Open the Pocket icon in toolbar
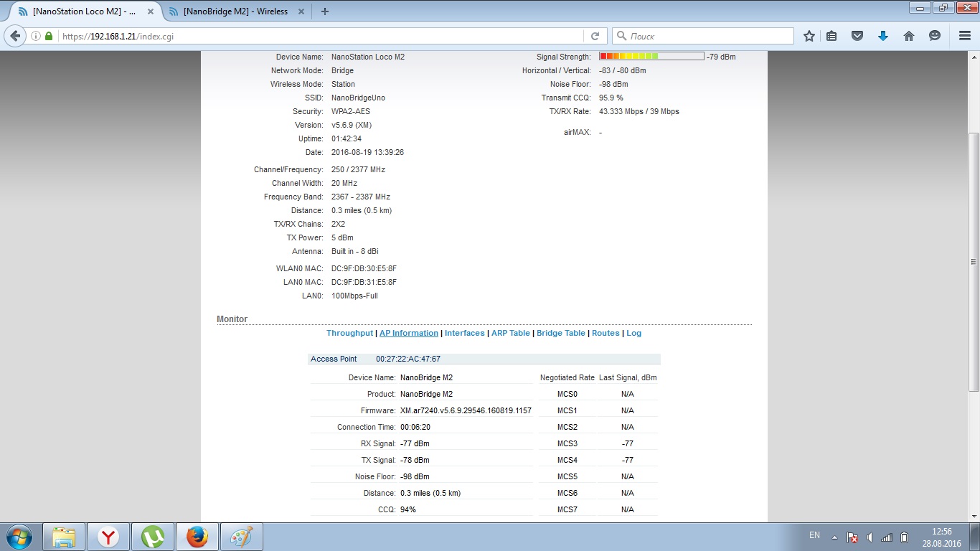 coord(857,36)
